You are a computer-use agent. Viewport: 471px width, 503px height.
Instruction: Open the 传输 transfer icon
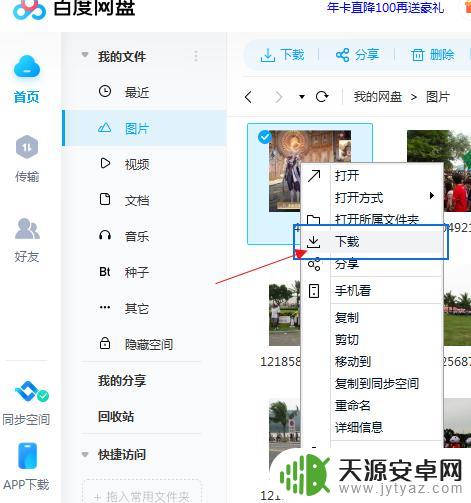pos(27,147)
